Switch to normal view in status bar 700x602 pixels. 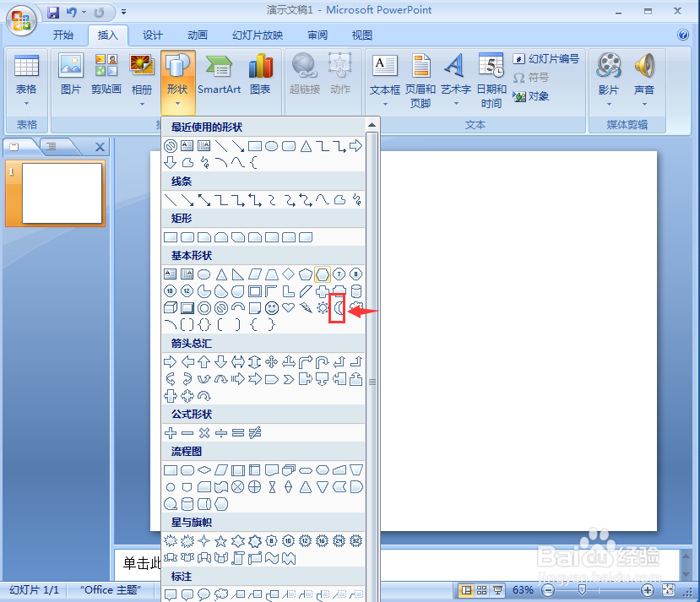click(465, 590)
